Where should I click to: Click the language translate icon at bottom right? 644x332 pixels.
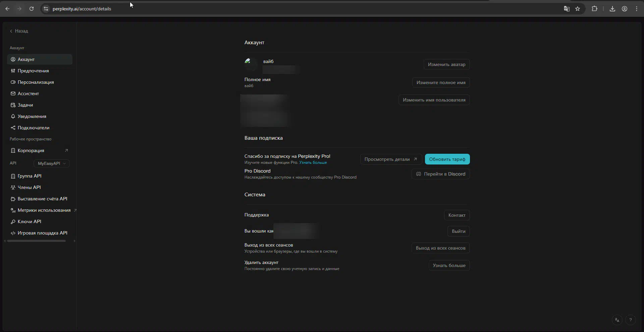(x=617, y=320)
